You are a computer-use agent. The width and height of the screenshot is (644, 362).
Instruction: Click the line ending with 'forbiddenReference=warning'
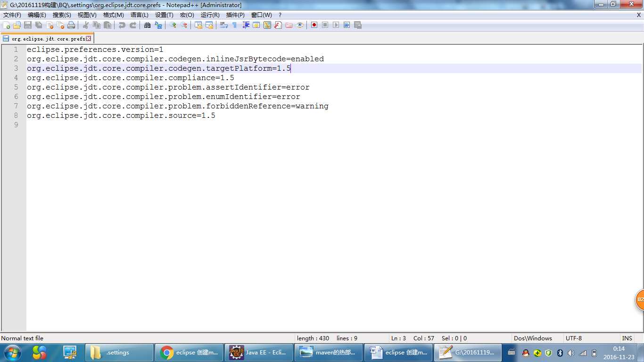coord(178,106)
